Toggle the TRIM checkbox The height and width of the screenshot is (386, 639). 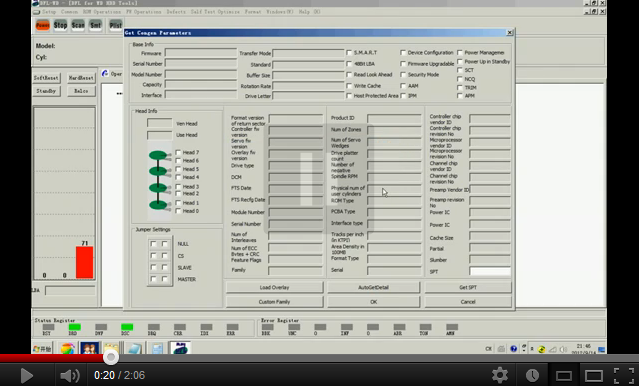click(x=460, y=87)
